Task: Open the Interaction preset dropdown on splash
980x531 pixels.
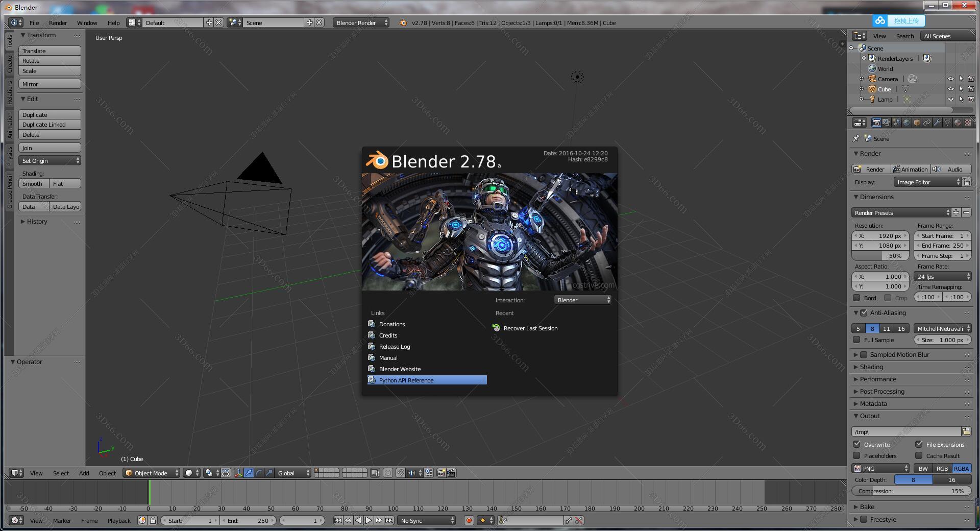Action: pos(583,300)
